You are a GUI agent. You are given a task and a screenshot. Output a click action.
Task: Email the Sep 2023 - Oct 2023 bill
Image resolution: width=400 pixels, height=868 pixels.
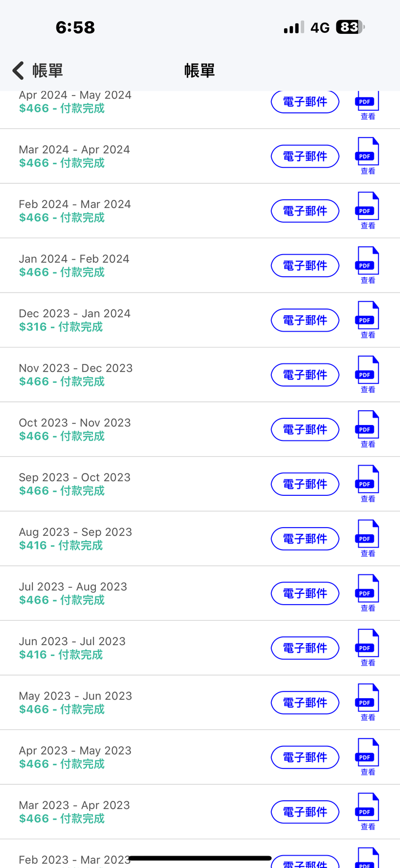tap(305, 484)
